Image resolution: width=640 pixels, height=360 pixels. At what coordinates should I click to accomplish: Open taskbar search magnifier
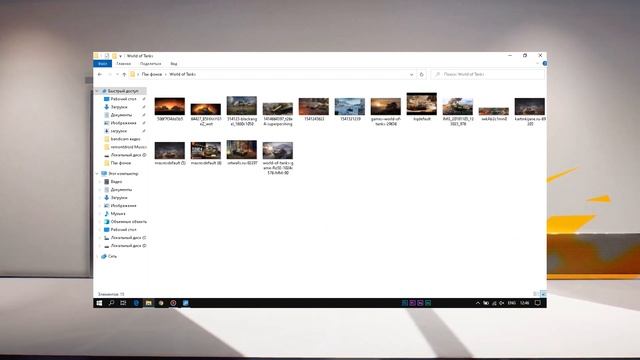pos(111,303)
